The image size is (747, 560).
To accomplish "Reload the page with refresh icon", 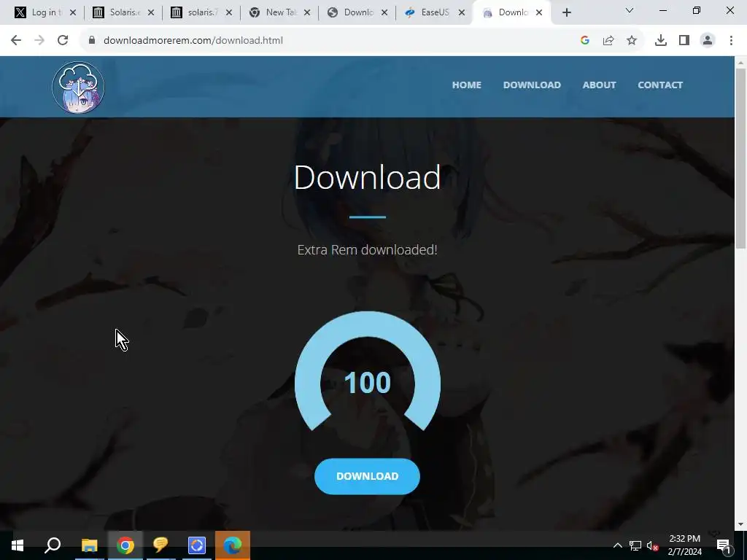I will (x=63, y=41).
